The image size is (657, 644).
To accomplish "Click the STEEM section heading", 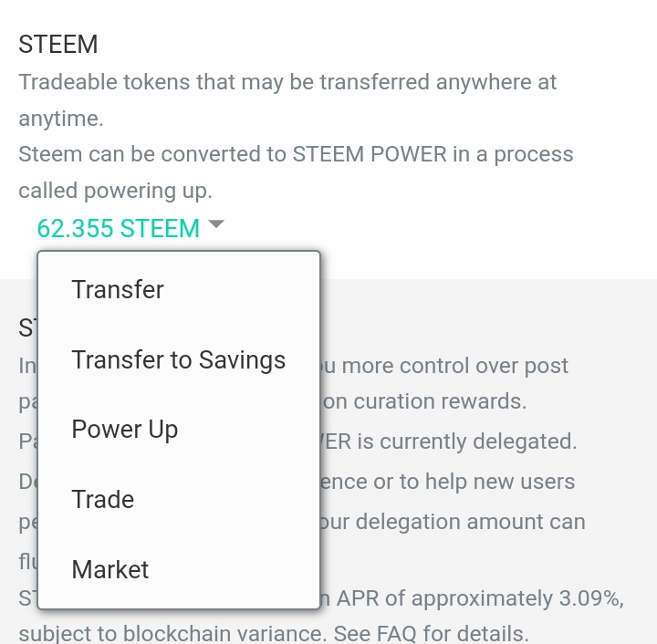I will (58, 44).
